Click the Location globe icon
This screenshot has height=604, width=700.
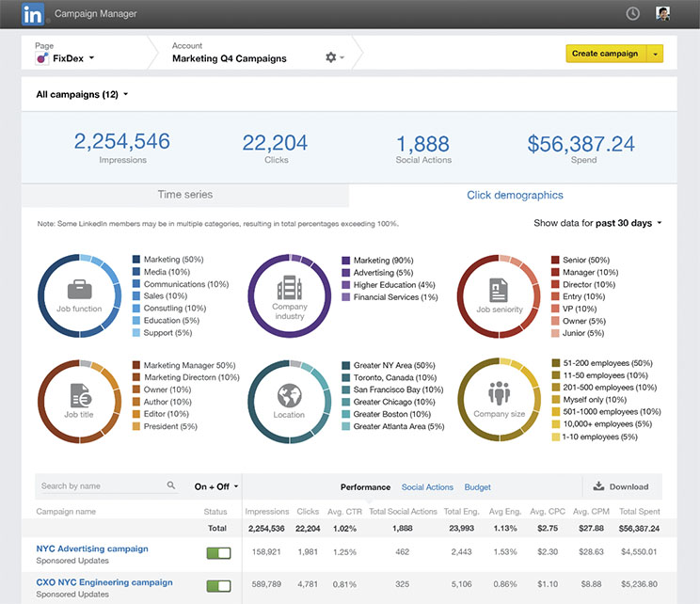pos(289,395)
